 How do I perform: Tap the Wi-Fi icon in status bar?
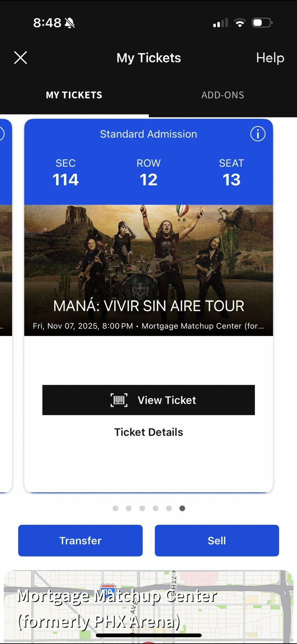240,22
